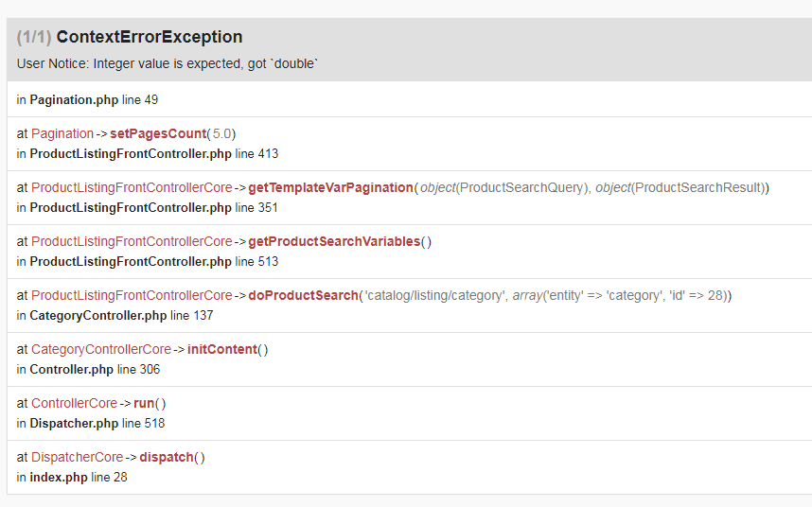Click the getTemplateVarPagination method name
This screenshot has width=812, height=507.
[330, 187]
